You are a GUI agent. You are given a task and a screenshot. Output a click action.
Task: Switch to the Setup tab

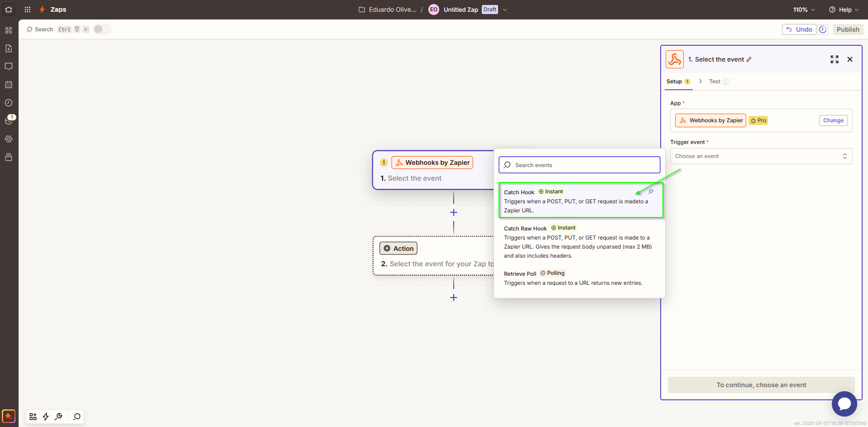pyautogui.click(x=678, y=82)
